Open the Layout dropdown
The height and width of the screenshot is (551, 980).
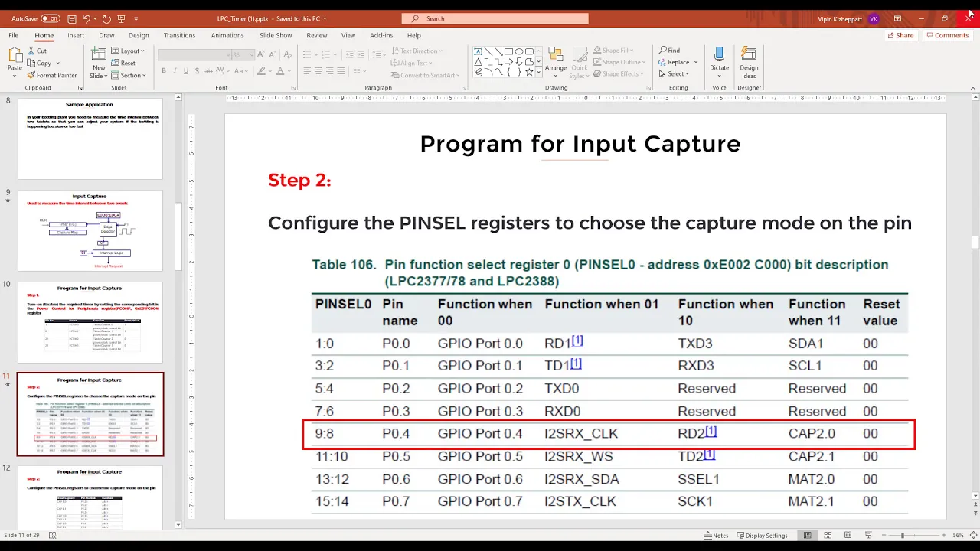click(x=127, y=51)
